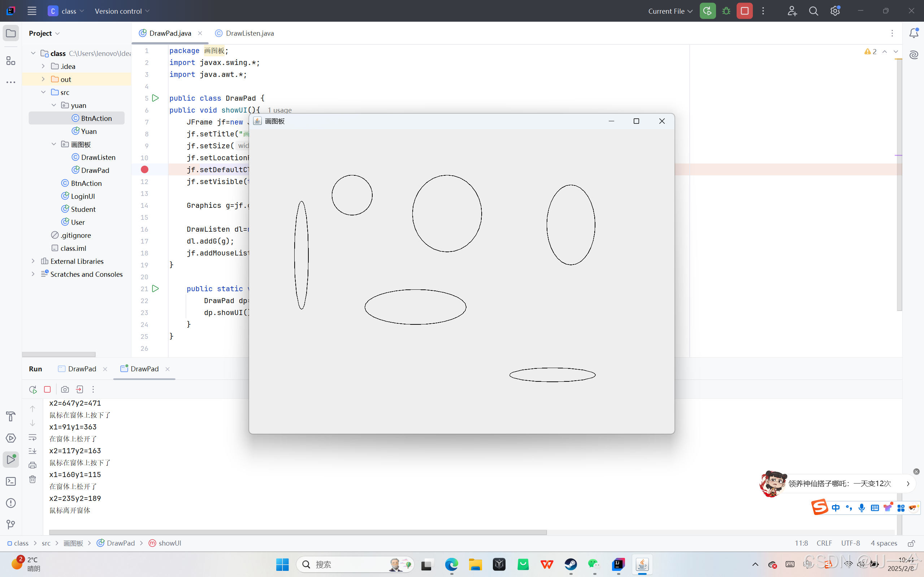Click the taskbar search box

pyautogui.click(x=355, y=564)
